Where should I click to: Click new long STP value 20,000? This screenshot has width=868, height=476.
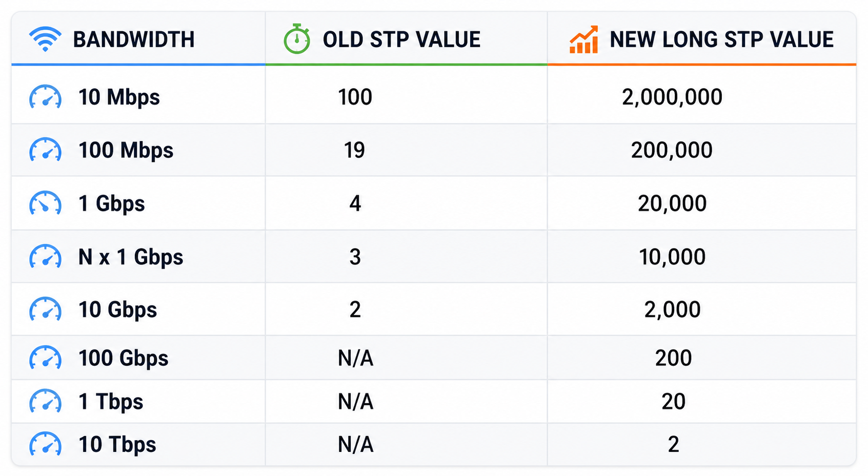coord(672,204)
